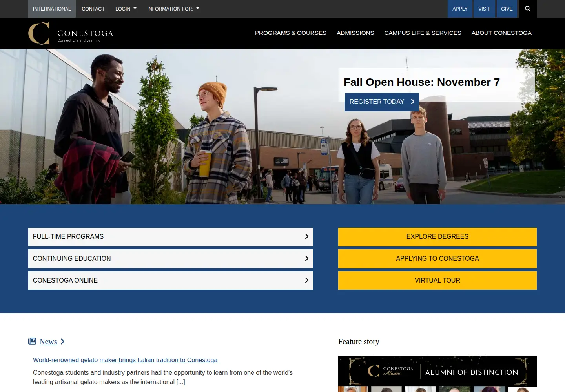Click the Feature story heading
The height and width of the screenshot is (392, 565).
(359, 341)
